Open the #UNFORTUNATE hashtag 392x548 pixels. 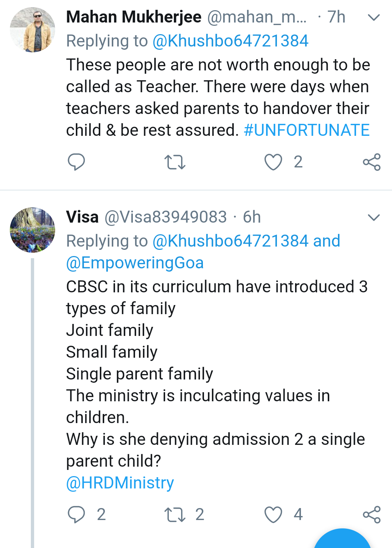(x=307, y=130)
